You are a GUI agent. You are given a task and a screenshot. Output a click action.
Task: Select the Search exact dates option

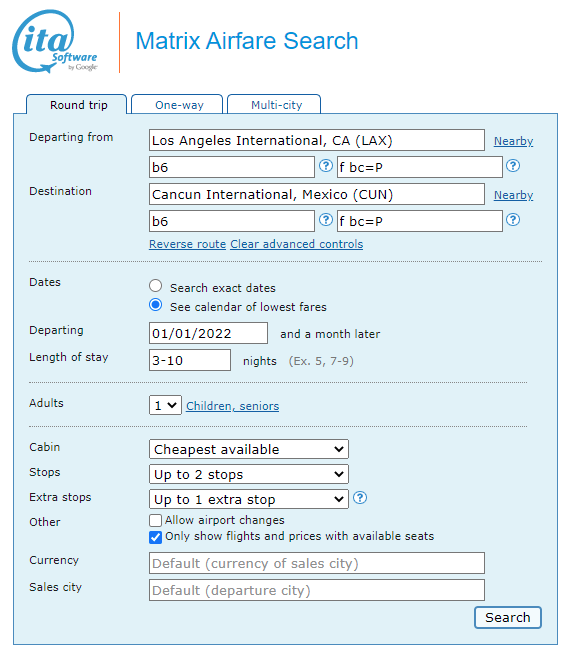pos(155,286)
